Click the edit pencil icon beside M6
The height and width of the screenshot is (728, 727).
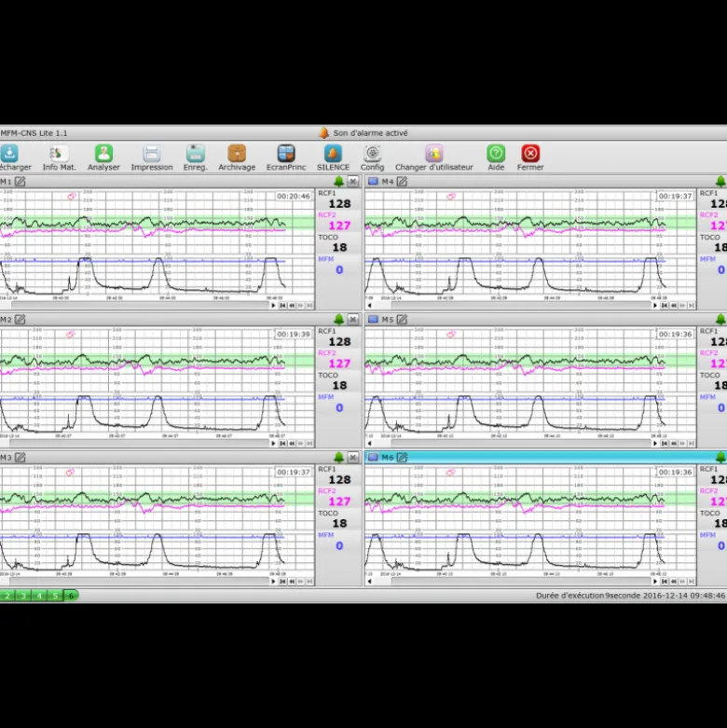(402, 458)
